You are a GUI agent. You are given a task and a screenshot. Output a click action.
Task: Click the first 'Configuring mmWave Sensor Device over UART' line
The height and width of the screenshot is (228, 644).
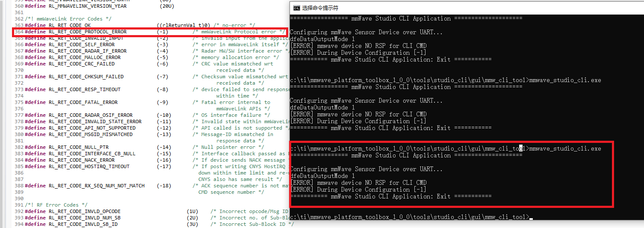click(366, 32)
